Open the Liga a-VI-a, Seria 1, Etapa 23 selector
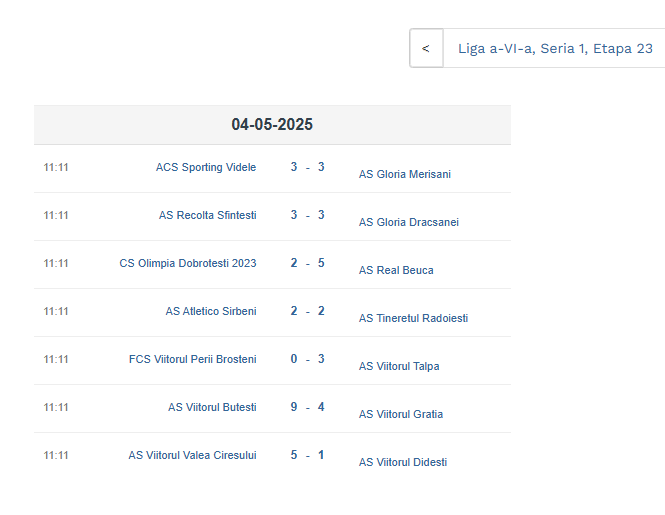Viewport: 665px width, 515px height. coord(555,48)
